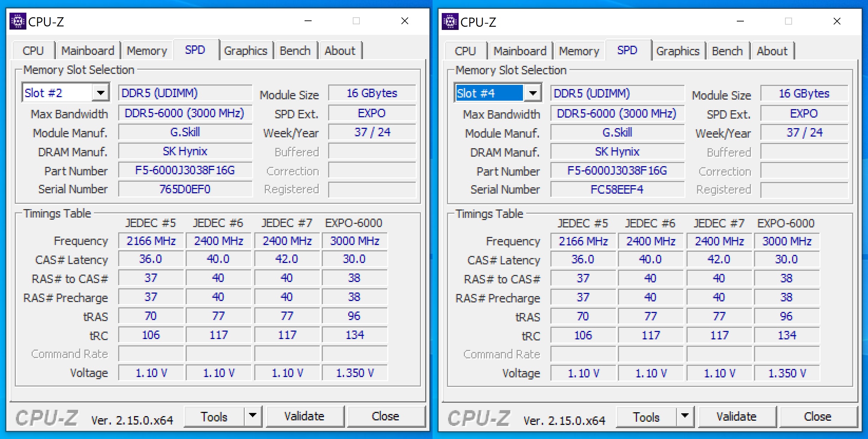Click serial number FC58EEF4 field

(x=618, y=189)
